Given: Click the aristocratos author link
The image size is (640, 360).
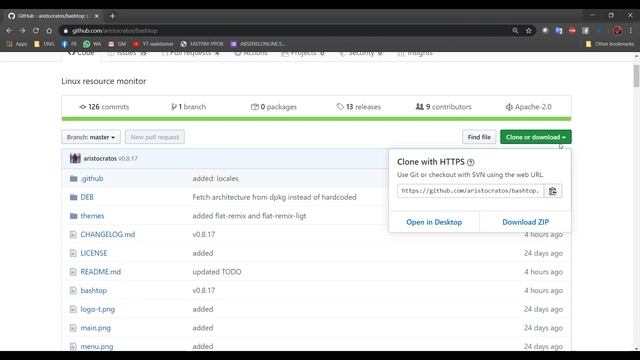Looking at the screenshot, I should pyautogui.click(x=100, y=158).
